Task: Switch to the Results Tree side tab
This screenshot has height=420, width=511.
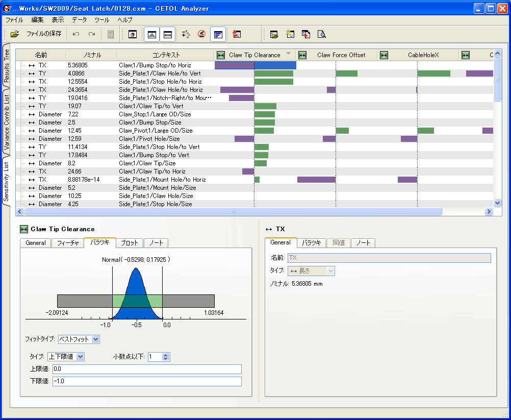Action: [7, 65]
